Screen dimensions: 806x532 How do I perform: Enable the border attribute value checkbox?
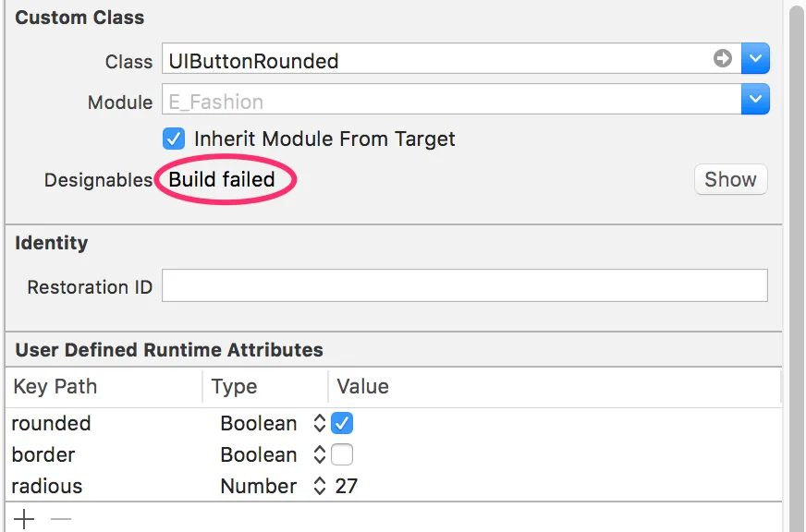tap(342, 455)
